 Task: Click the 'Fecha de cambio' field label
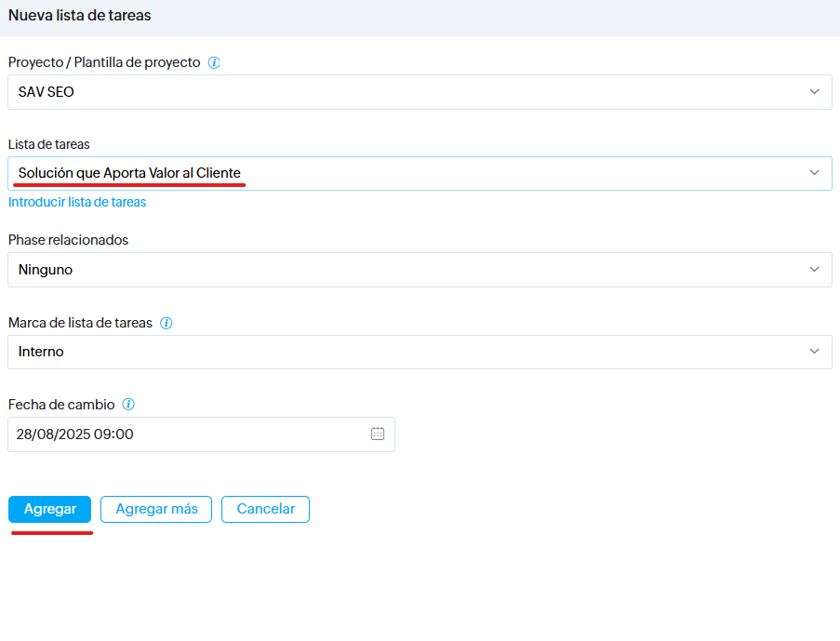(61, 405)
